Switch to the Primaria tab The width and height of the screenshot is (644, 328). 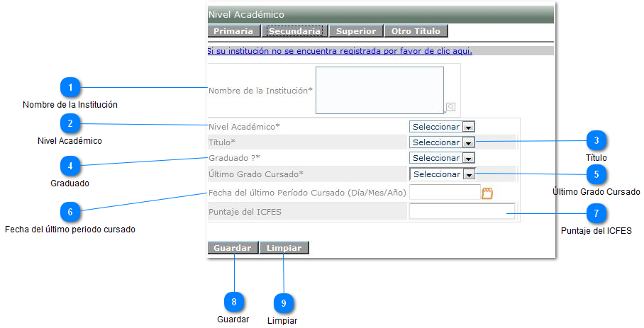tap(233, 31)
